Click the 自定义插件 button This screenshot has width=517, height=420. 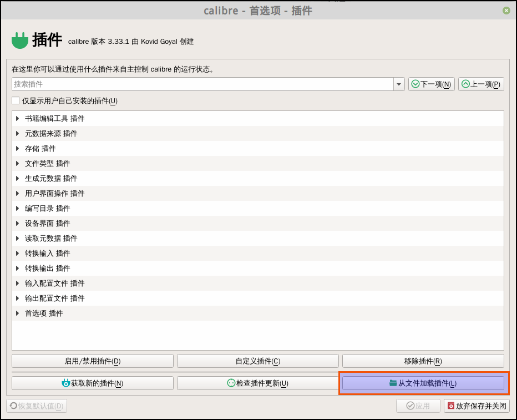coord(258,361)
